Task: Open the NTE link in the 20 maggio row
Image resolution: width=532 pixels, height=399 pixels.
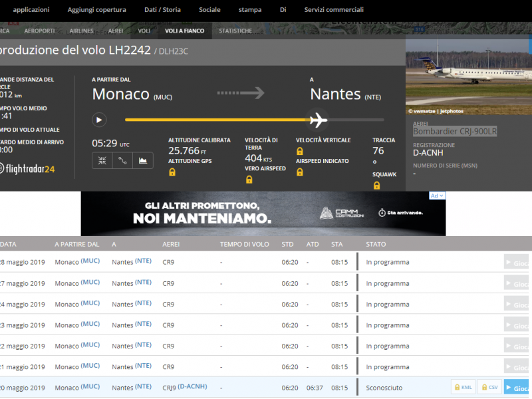Action: 143,386
